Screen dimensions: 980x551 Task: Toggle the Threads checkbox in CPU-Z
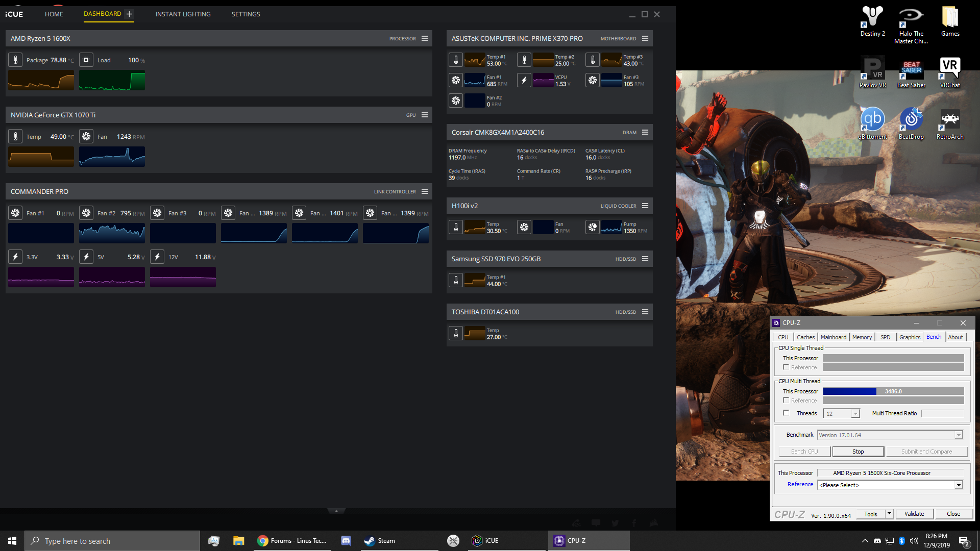[x=786, y=413]
